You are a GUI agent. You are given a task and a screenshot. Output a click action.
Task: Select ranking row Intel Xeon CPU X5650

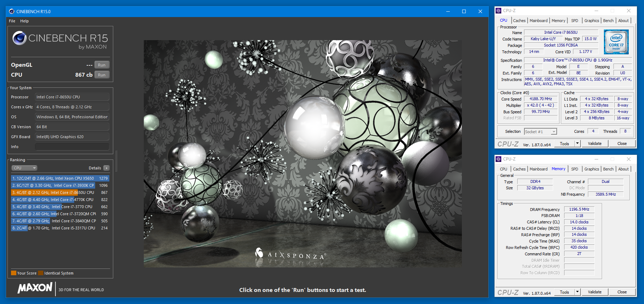tap(60, 178)
